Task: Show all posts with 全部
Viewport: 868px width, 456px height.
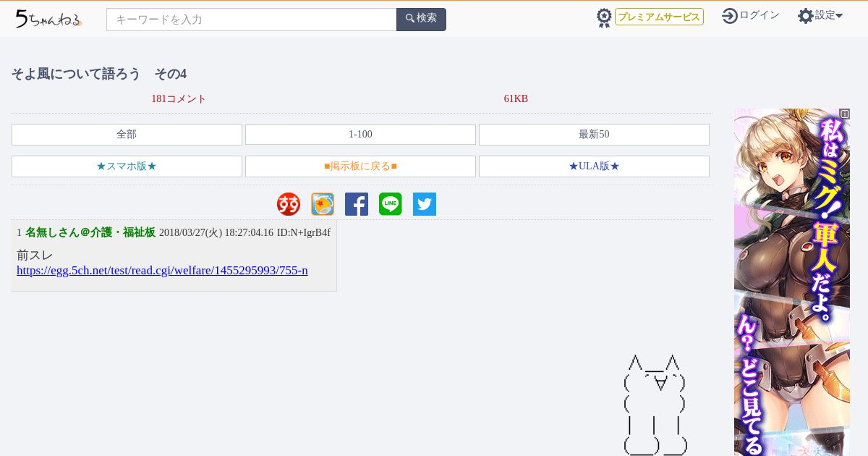Action: tap(127, 135)
